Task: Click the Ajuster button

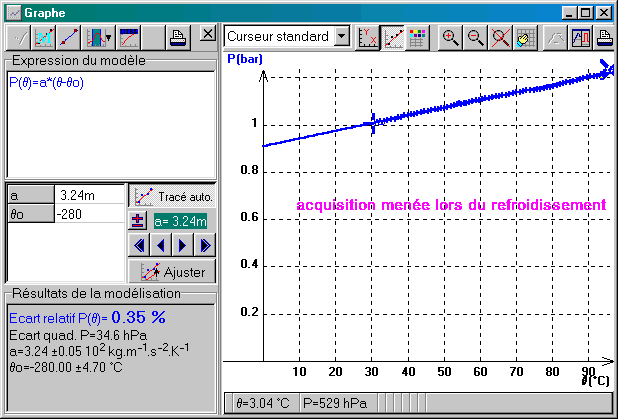Action: [x=171, y=271]
